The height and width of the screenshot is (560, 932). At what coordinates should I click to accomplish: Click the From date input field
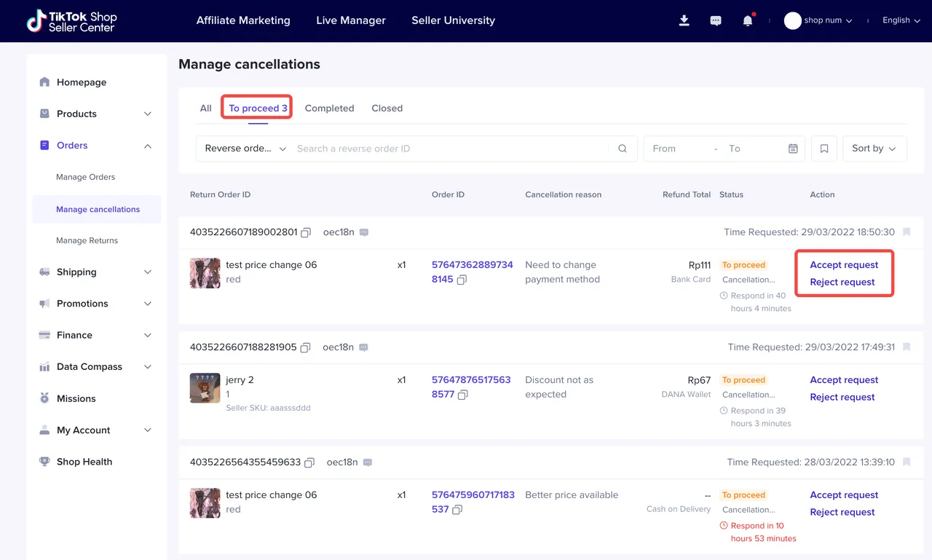677,149
